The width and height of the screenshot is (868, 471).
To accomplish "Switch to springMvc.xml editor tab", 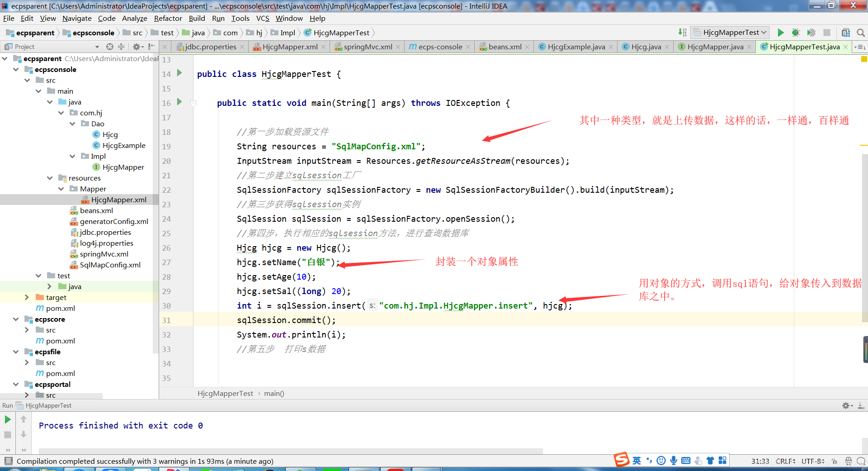I will click(368, 47).
